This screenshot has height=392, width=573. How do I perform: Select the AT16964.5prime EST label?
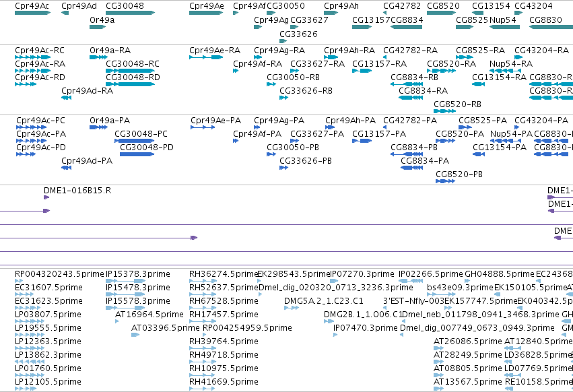tap(149, 315)
